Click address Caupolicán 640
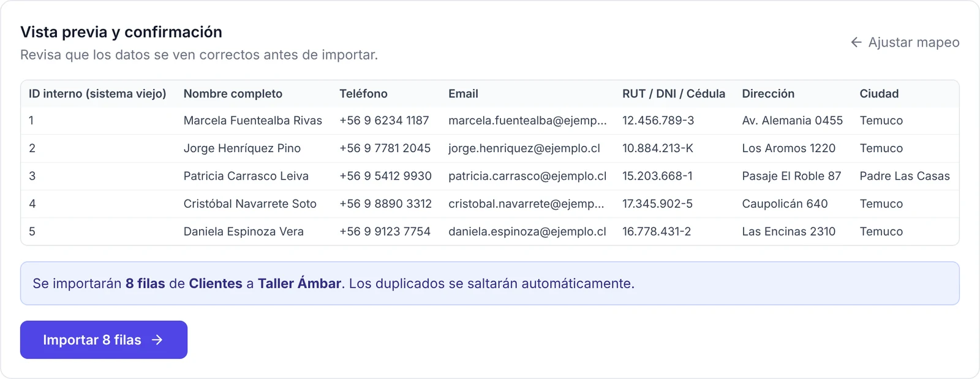Screen dimensions: 980x379 (x=785, y=204)
